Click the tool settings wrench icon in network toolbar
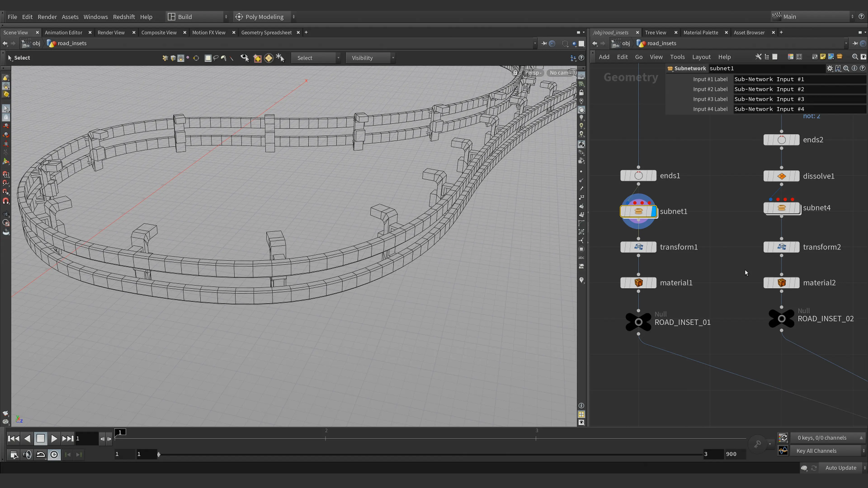The width and height of the screenshot is (868, 488). pos(758,57)
